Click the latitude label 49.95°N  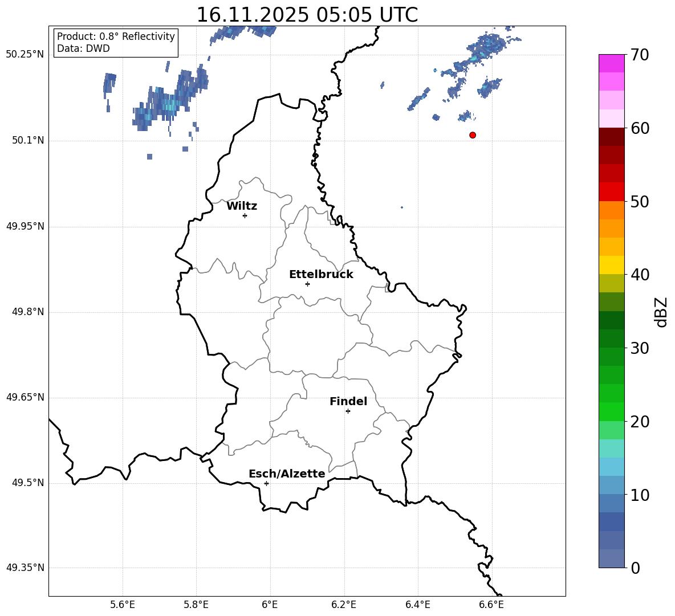pyautogui.click(x=25, y=226)
